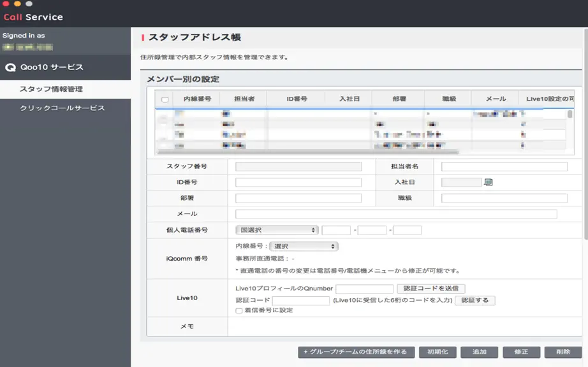Viewport: 588px width, 367px height.
Task: Focus the 職級 input field
Action: click(x=504, y=198)
